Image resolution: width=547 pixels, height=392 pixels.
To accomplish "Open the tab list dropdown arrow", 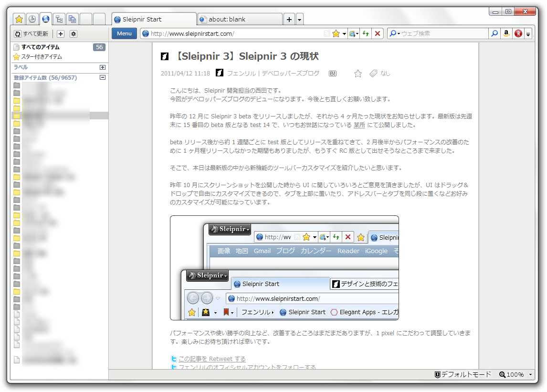I will 299,19.
